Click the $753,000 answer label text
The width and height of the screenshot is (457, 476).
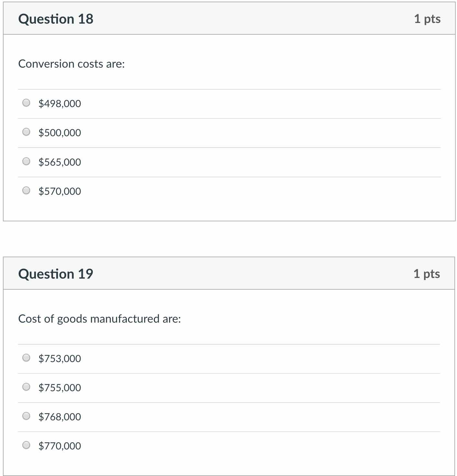(x=60, y=359)
